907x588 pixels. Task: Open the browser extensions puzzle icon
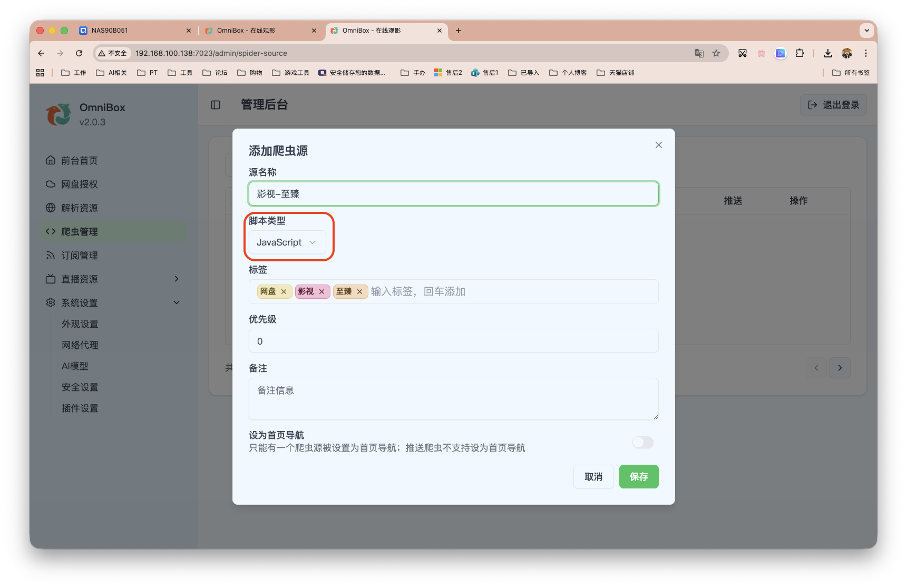pyautogui.click(x=799, y=53)
